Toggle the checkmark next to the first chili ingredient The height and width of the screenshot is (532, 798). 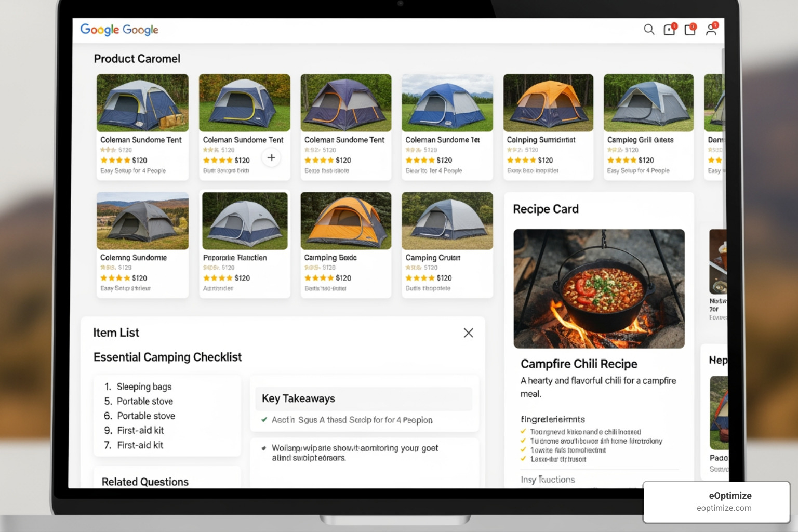[x=522, y=432]
